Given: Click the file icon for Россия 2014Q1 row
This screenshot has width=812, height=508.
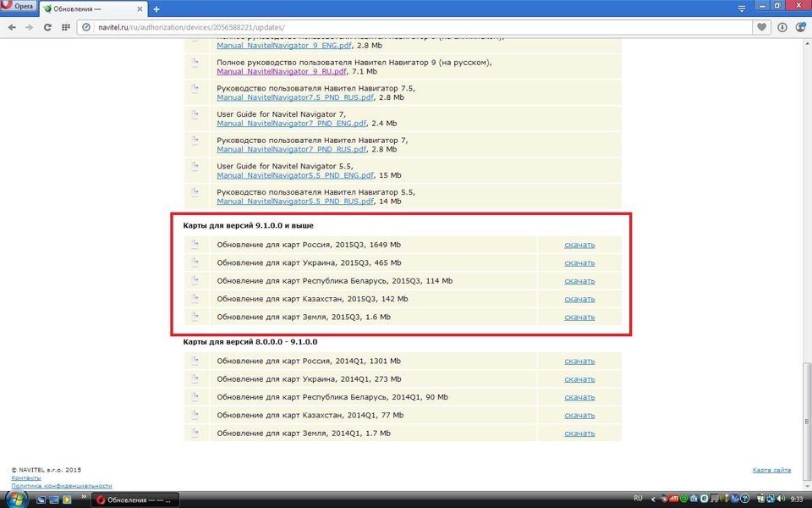Looking at the screenshot, I should [x=195, y=361].
